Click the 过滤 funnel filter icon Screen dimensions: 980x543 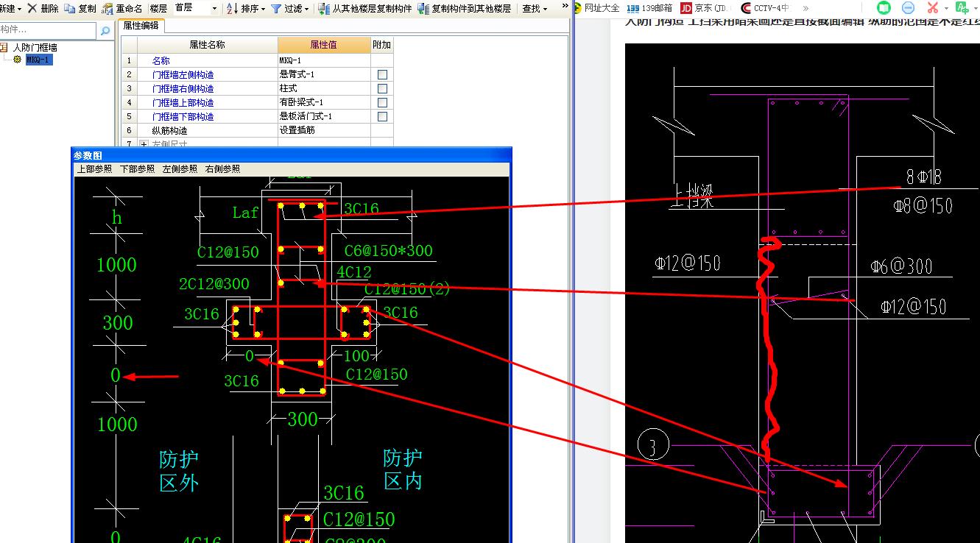point(276,8)
